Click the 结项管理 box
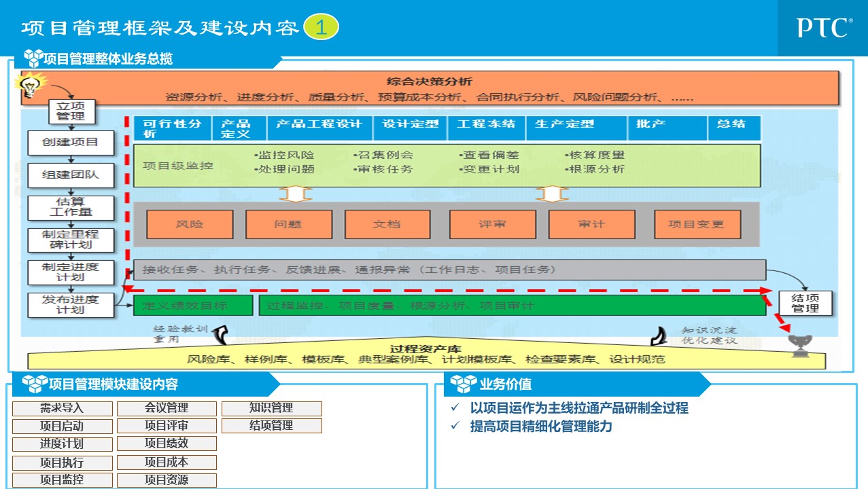The image size is (868, 489). coord(805,303)
